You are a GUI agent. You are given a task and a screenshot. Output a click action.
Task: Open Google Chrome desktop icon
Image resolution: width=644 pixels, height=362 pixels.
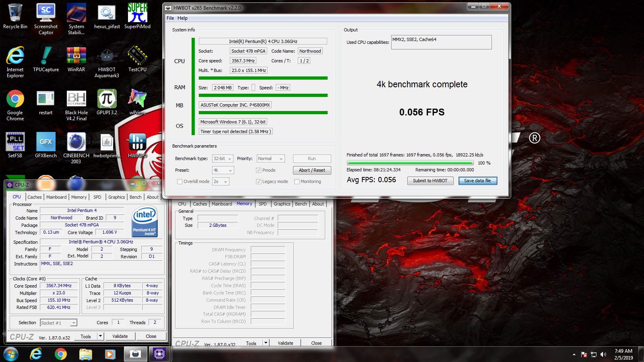[15, 105]
